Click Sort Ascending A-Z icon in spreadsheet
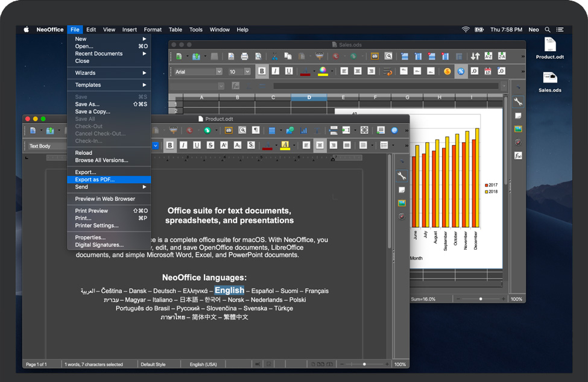Viewport: 588px width, 382px height. pyautogui.click(x=488, y=56)
